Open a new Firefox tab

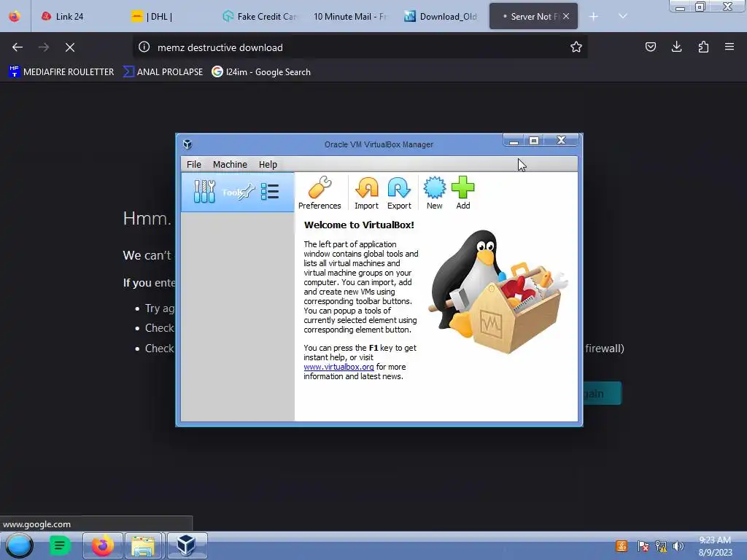point(594,17)
